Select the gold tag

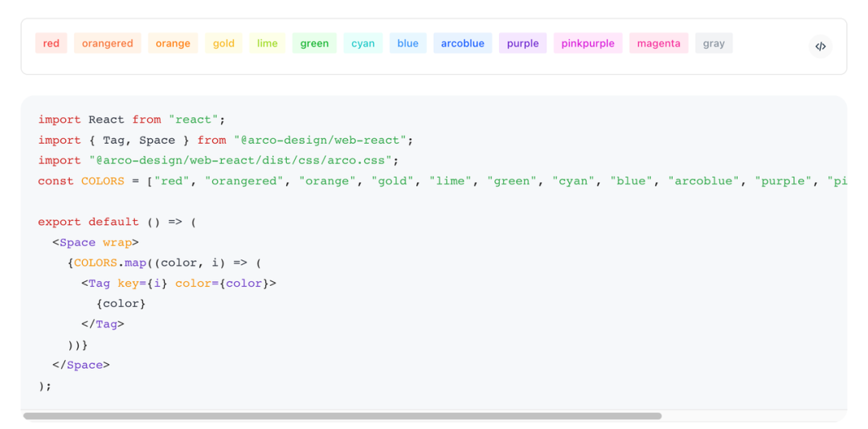pyautogui.click(x=223, y=43)
